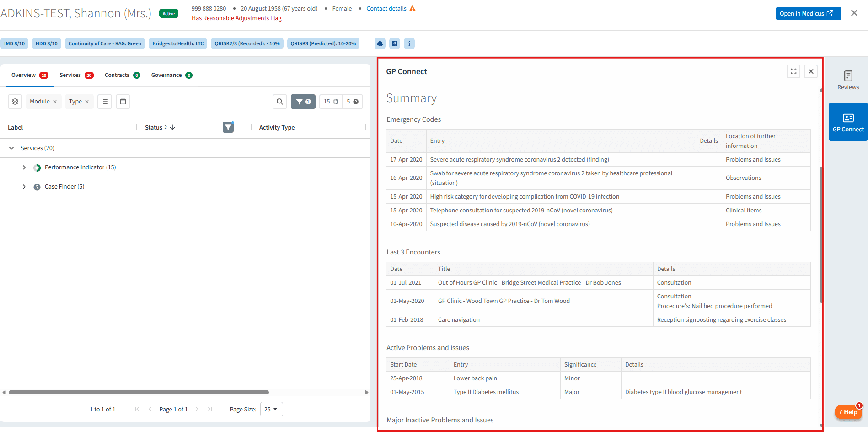Viewport: 868px width, 432px height.
Task: Expand Performance Indicator (15) row
Action: (24, 167)
